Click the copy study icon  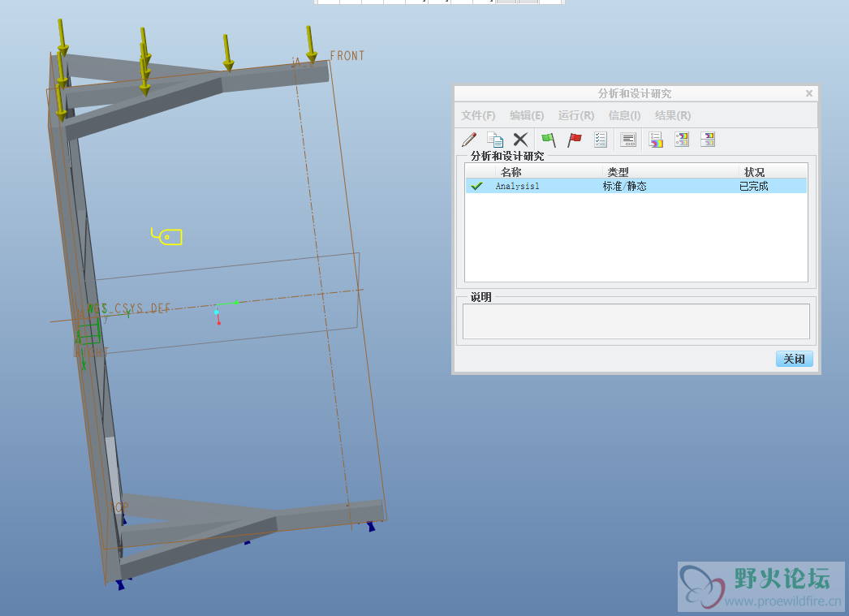tap(494, 140)
